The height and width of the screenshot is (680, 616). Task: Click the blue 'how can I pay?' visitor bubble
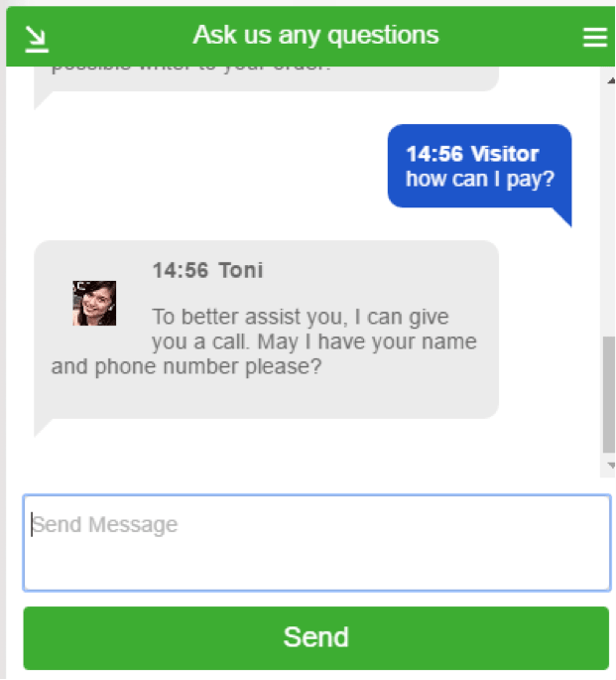tap(479, 166)
